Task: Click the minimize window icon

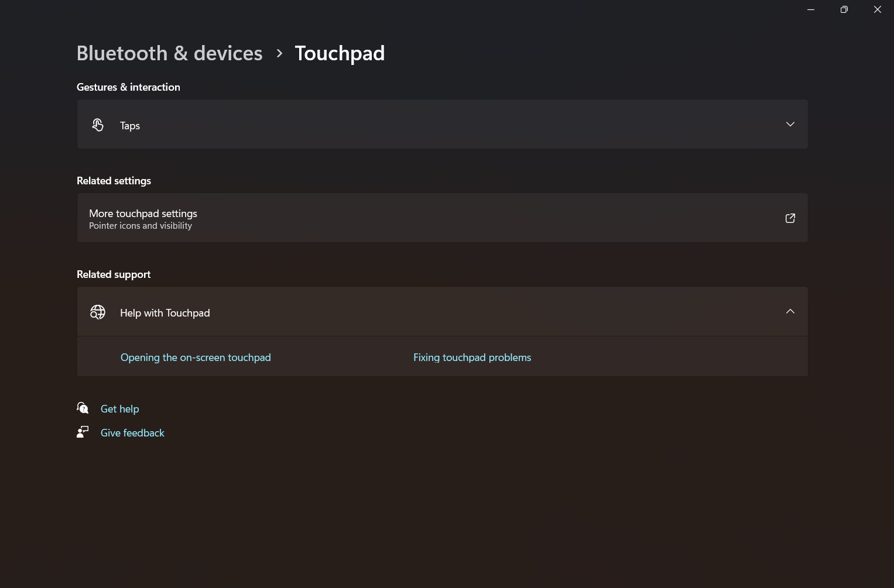Action: point(810,9)
